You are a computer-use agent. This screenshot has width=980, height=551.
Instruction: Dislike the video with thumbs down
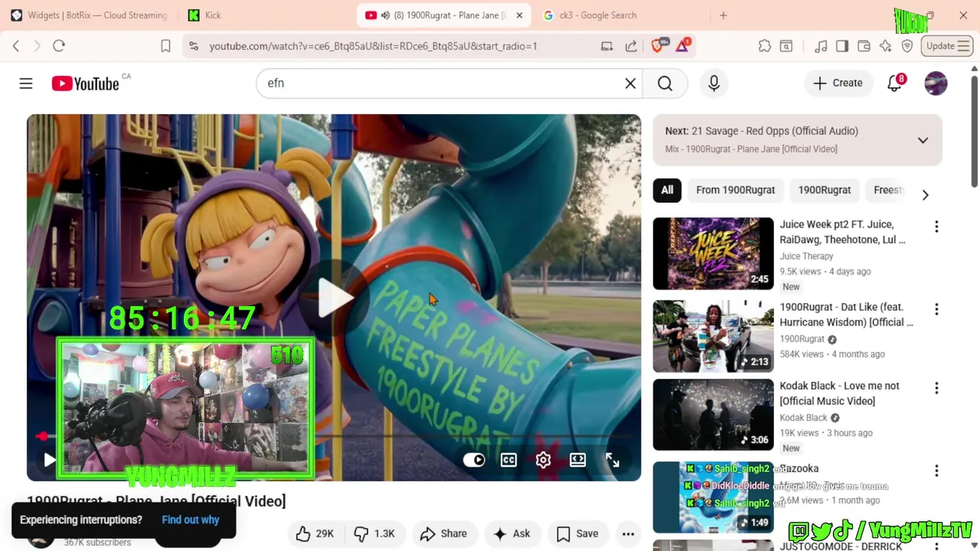[374, 533]
